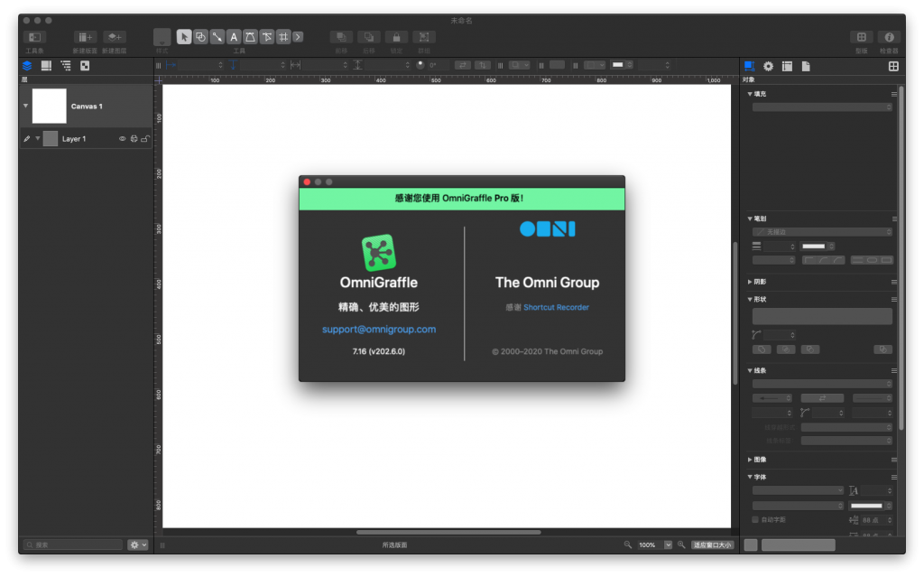Collapse the Layer 1 disclosure triangle

tap(38, 139)
